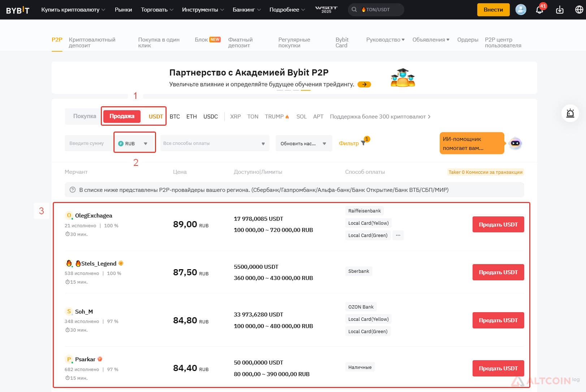Click the Filter funnel icon
Viewport: 586px width, 392px height.
click(363, 143)
